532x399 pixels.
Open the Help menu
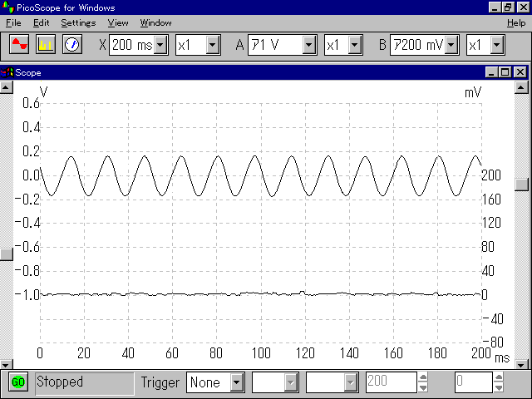516,23
